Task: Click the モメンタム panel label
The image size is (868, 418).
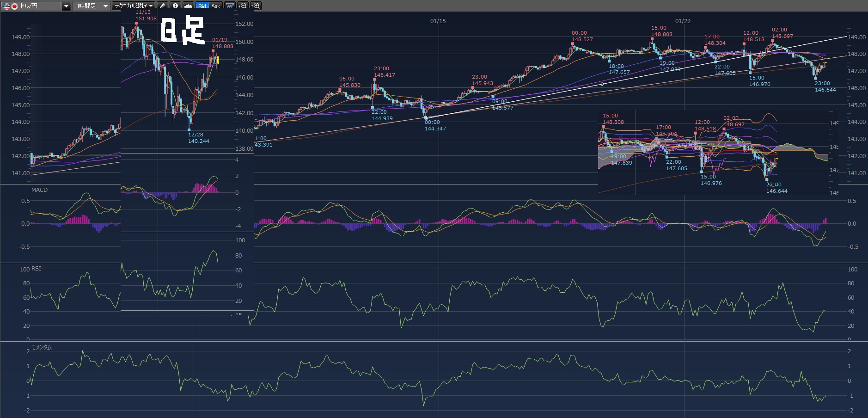Action: tap(41, 347)
